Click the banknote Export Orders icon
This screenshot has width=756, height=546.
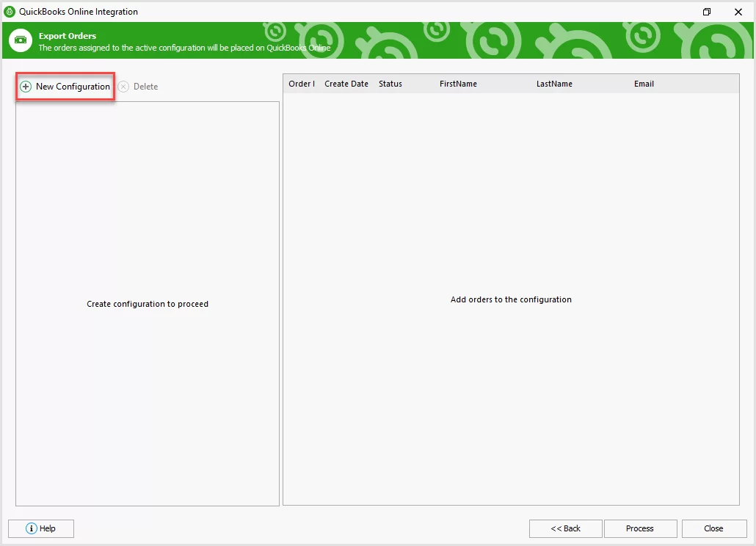(x=20, y=40)
